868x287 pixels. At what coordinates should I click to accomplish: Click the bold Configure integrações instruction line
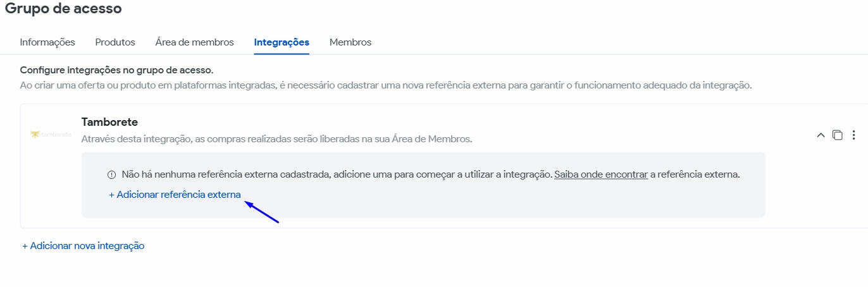pyautogui.click(x=116, y=70)
